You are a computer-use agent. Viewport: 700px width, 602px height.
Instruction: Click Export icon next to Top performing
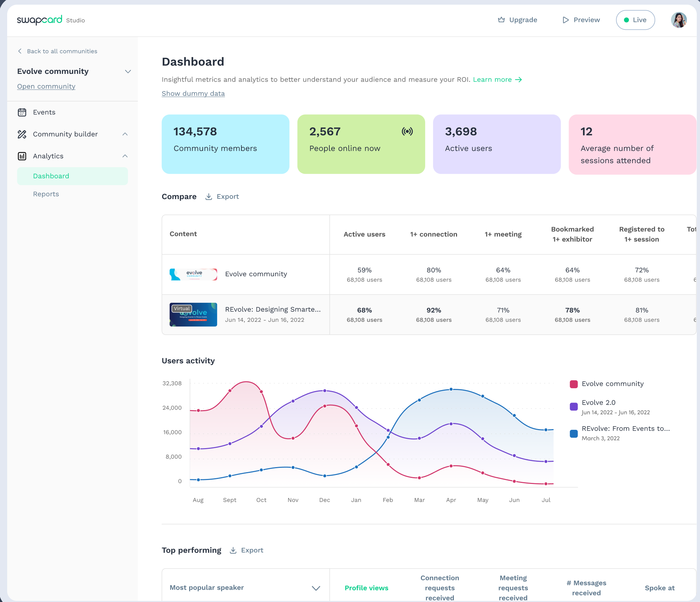click(233, 550)
